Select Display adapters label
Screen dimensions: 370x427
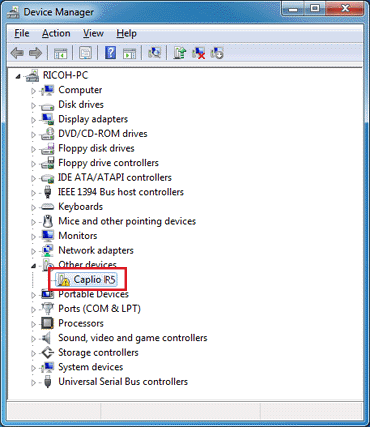93,119
